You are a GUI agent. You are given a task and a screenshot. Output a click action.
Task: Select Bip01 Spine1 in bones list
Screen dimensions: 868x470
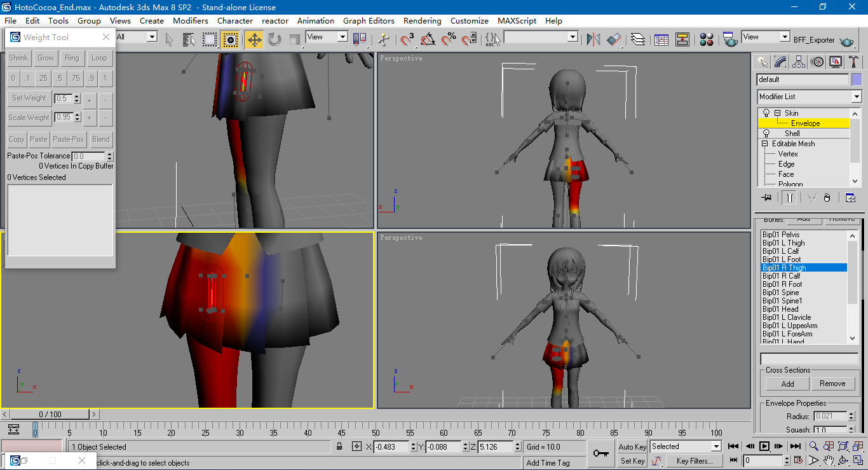[782, 301]
